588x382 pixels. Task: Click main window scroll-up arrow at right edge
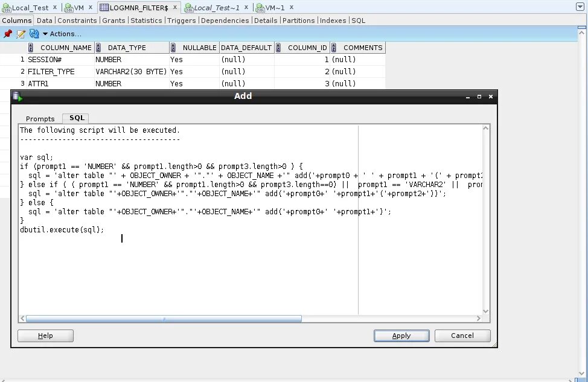[581, 33]
